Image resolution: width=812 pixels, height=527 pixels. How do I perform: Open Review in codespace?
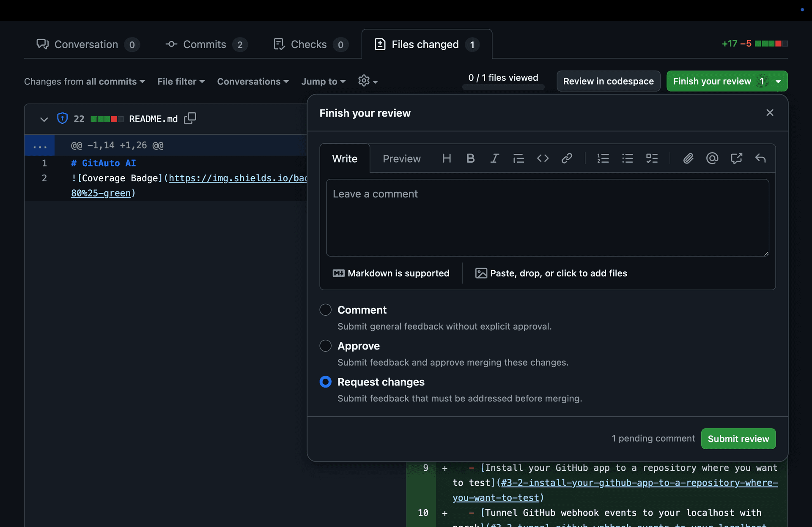click(x=608, y=81)
